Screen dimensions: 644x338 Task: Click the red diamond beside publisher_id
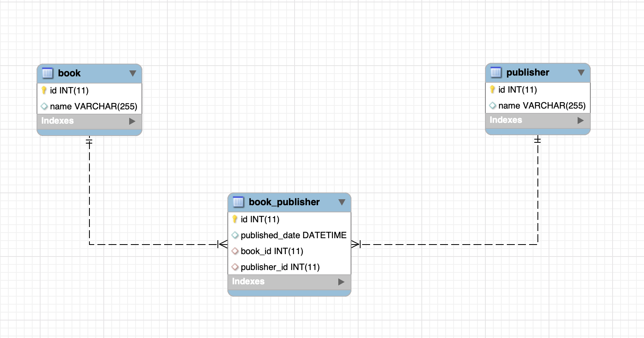pos(235,267)
